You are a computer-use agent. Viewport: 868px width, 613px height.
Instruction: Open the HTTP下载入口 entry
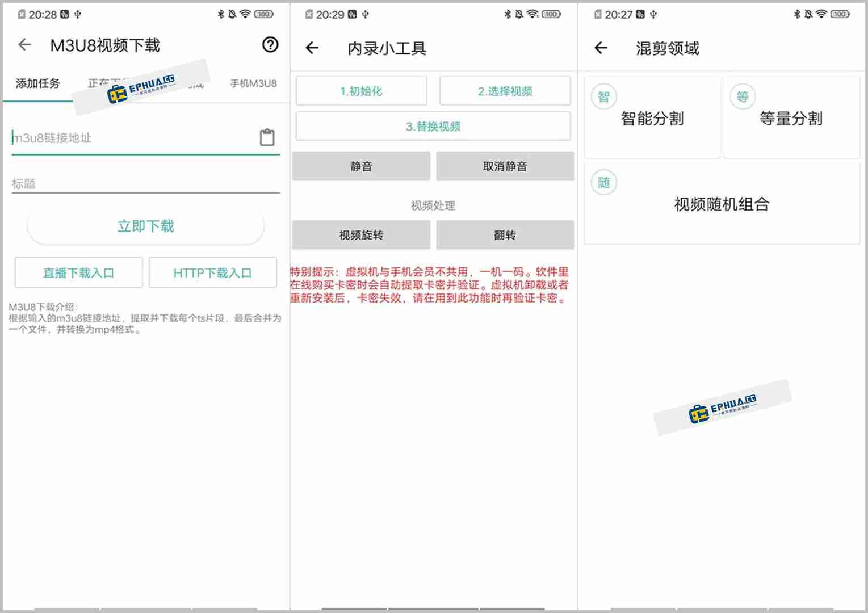212,272
